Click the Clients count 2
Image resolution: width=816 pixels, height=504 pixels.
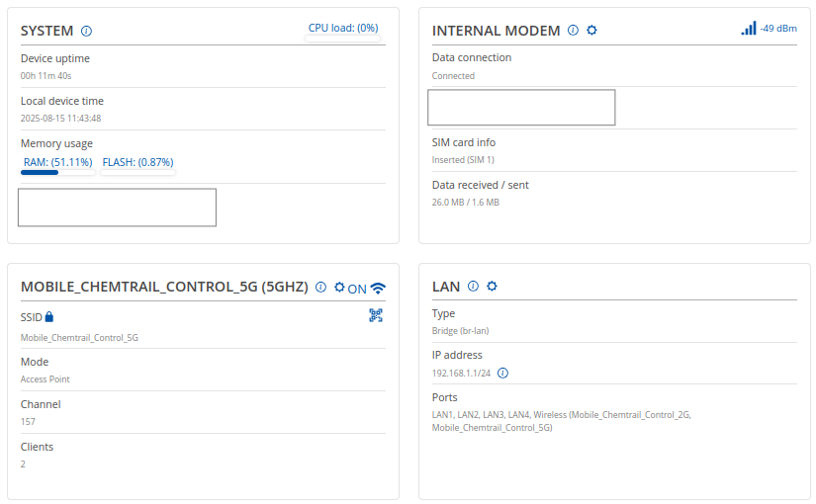23,464
